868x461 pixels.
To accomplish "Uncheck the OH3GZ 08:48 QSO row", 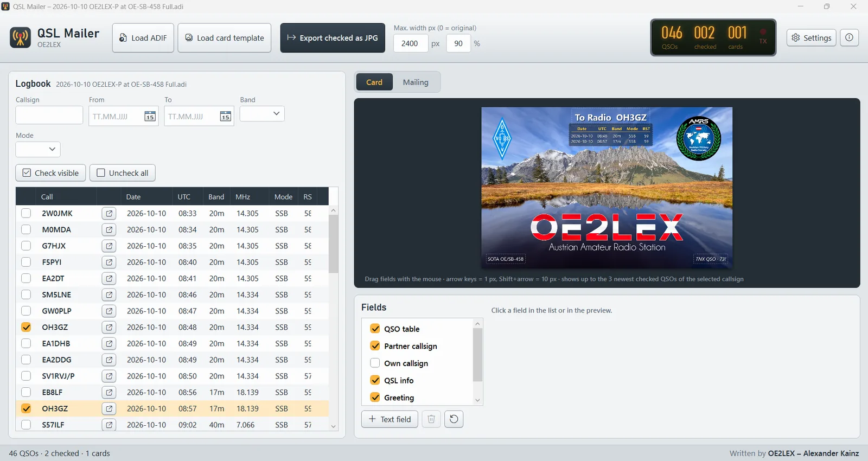I will 26,328.
